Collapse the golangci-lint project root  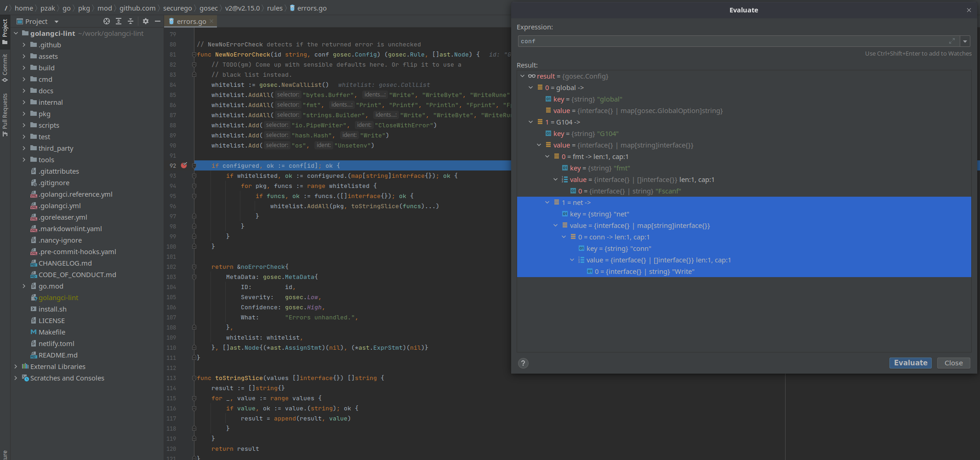point(16,34)
